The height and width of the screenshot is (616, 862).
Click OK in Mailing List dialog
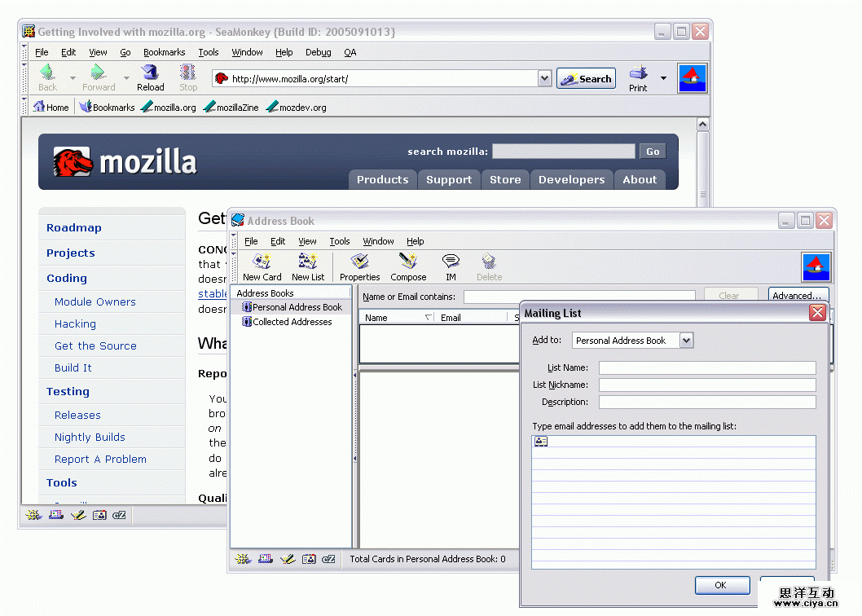click(722, 585)
